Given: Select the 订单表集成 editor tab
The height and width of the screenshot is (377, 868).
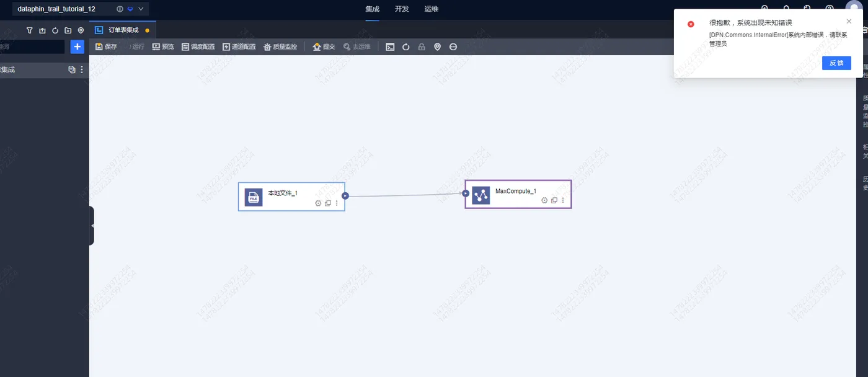Looking at the screenshot, I should coord(123,30).
